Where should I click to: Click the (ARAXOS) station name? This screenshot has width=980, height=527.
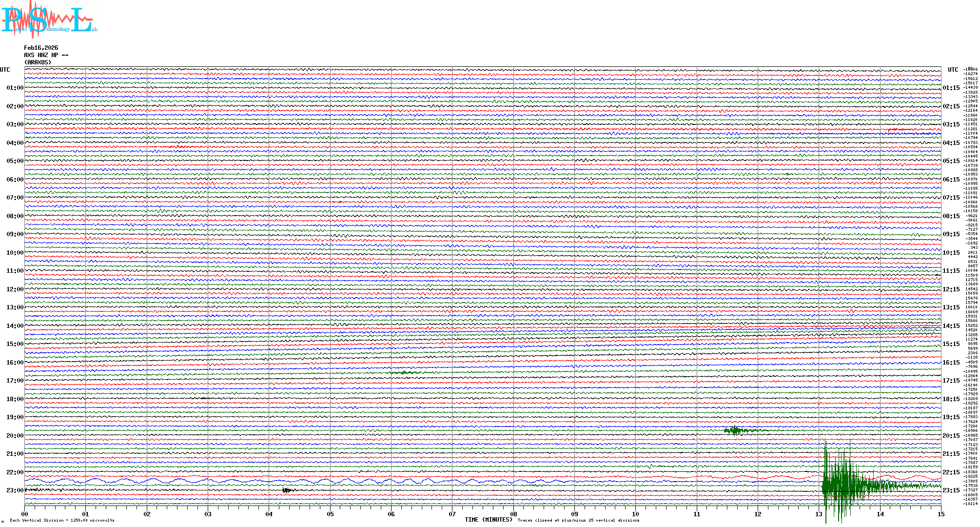point(38,62)
